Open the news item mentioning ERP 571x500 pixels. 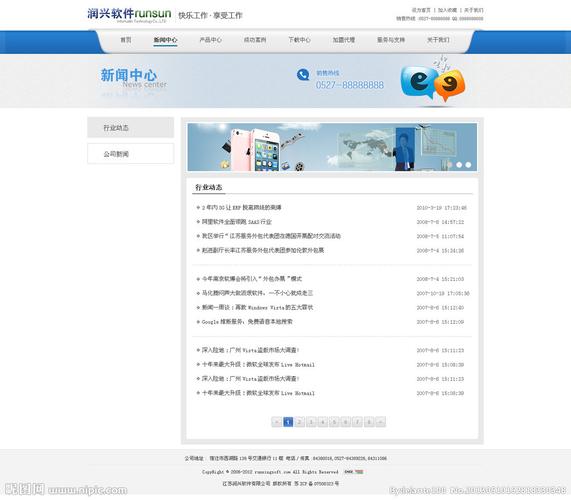[x=241, y=208]
